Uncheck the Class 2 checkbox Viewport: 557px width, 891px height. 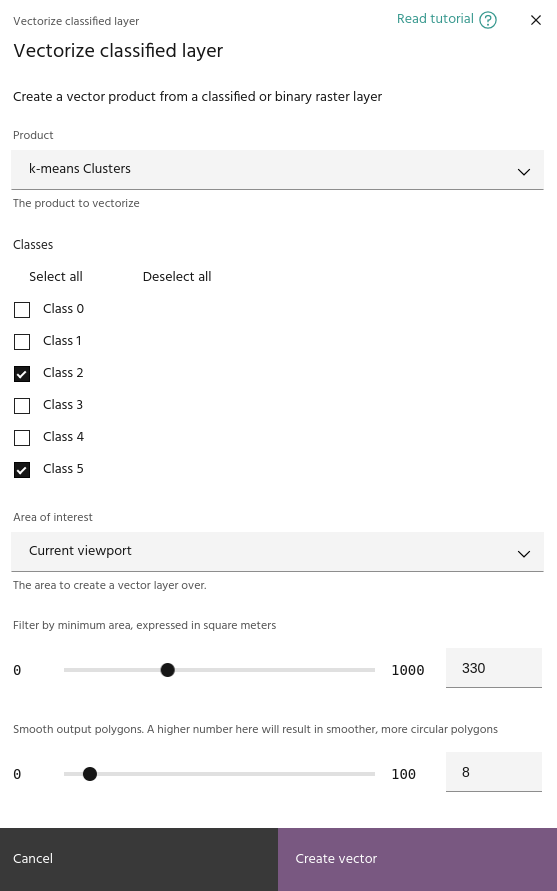coord(22,374)
